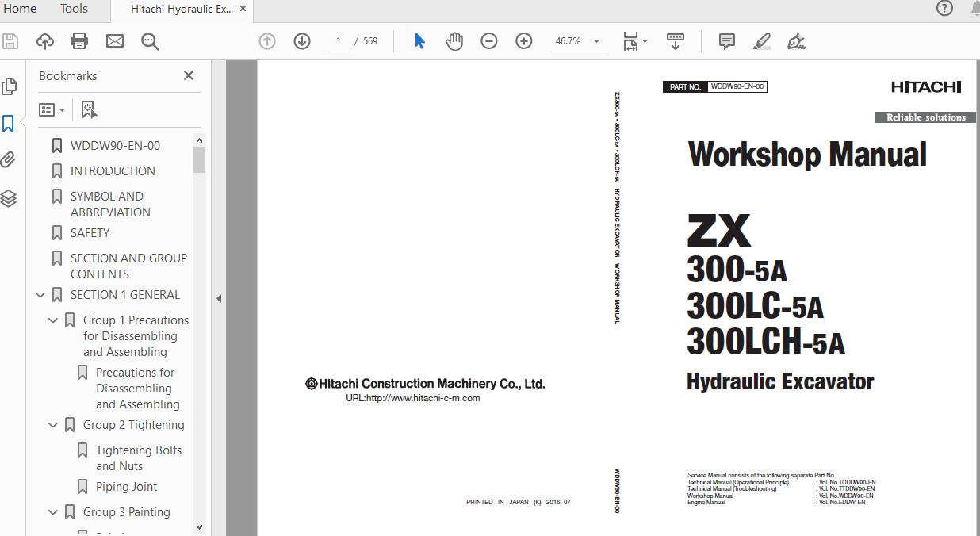Screen dimensions: 980x536
Task: Click the Send by email envelope icon
Action: pyautogui.click(x=115, y=41)
